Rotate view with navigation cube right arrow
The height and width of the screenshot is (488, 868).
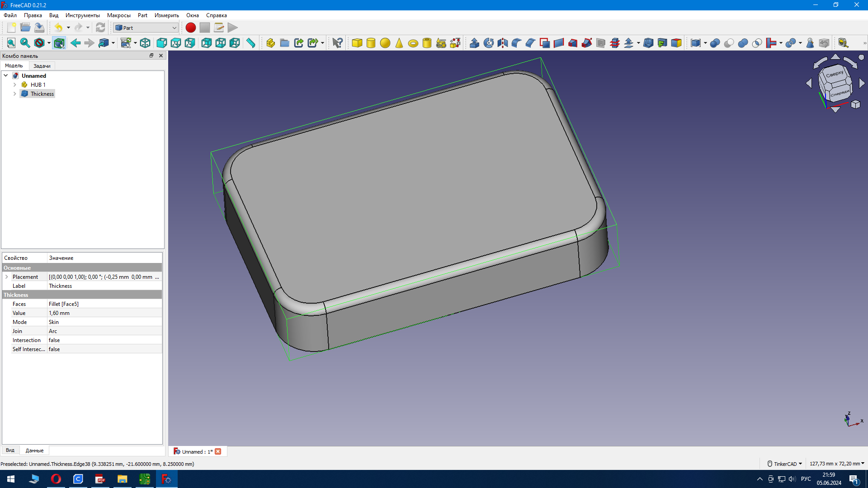[862, 83]
